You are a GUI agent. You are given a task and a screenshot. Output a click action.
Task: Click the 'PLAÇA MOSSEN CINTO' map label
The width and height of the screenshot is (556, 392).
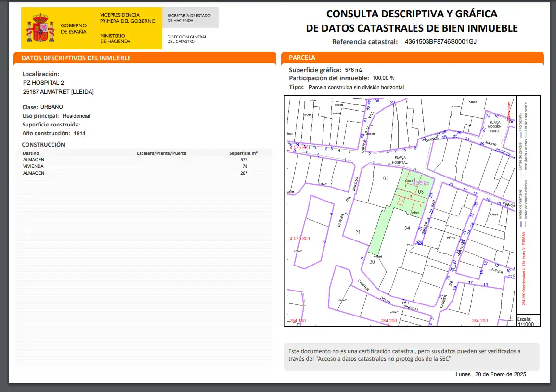494,126
